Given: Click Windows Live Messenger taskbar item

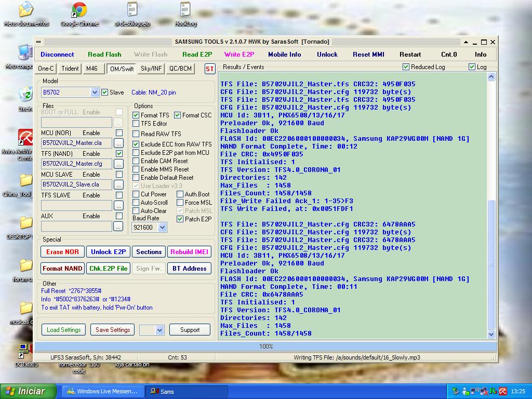Looking at the screenshot, I should (x=102, y=391).
